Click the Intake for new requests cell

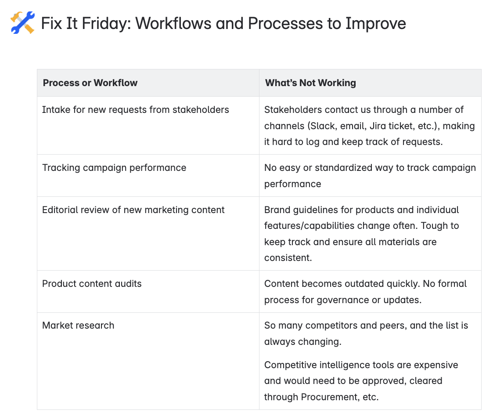point(148,125)
